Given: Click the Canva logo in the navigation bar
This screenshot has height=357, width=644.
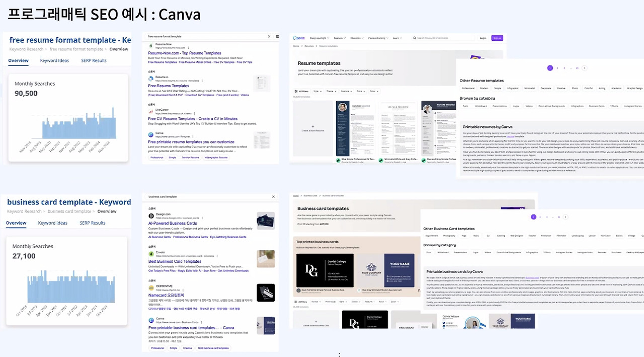Looking at the screenshot, I should pyautogui.click(x=299, y=38).
